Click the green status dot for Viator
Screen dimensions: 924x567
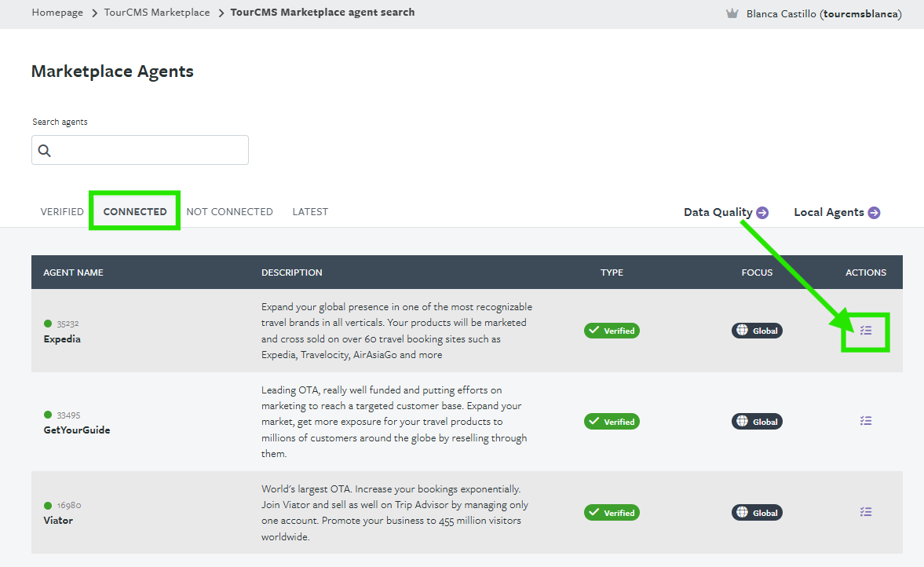coord(48,505)
